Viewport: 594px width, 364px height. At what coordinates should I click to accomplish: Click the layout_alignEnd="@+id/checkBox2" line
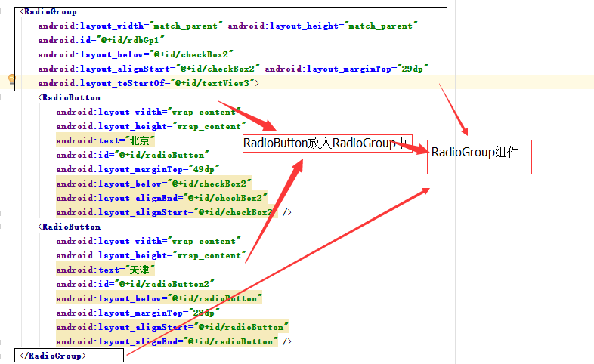[162, 198]
